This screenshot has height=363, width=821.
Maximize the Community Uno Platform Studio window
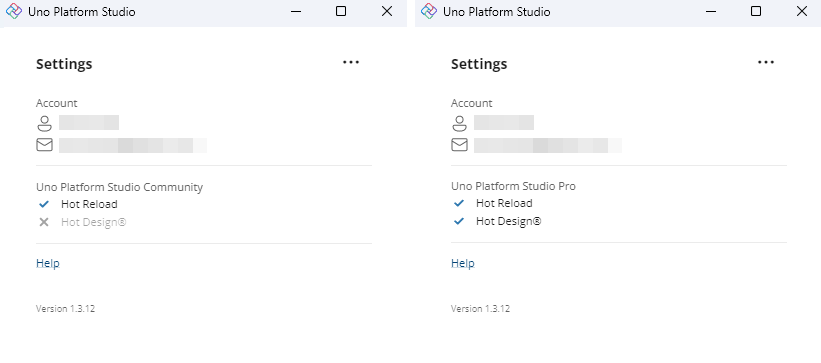(341, 11)
